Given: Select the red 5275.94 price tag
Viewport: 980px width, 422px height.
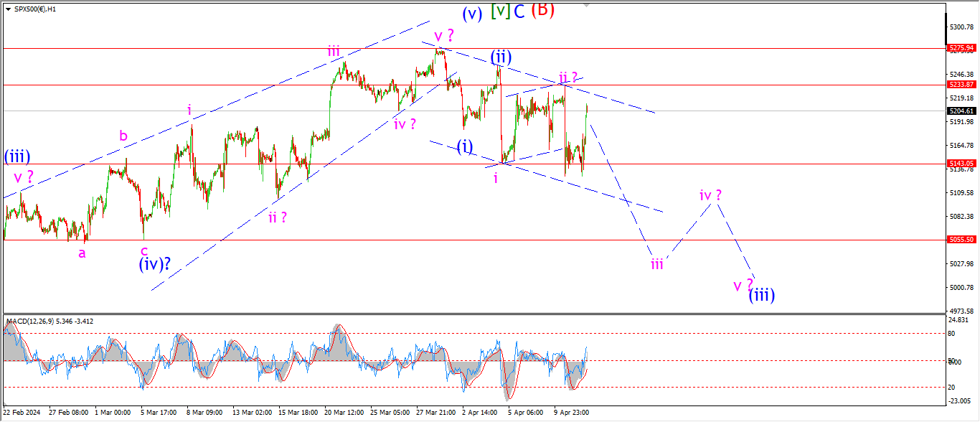Looking at the screenshot, I should pos(961,48).
